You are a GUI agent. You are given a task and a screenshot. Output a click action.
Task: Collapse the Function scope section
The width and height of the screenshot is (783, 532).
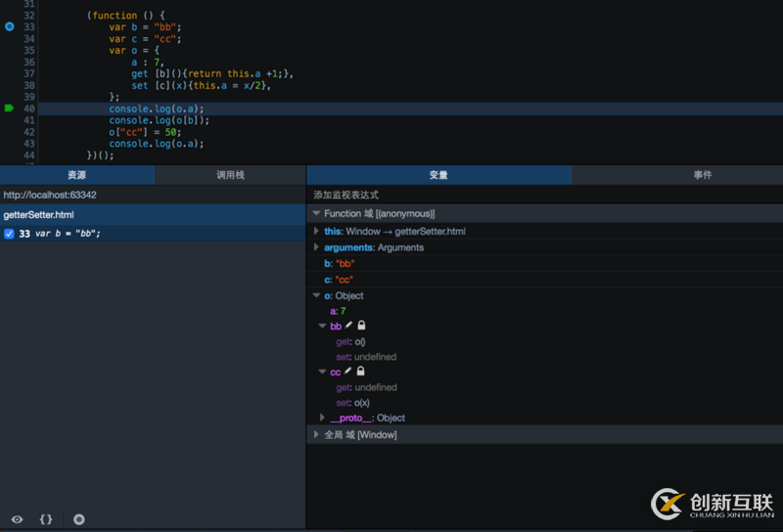tap(316, 213)
